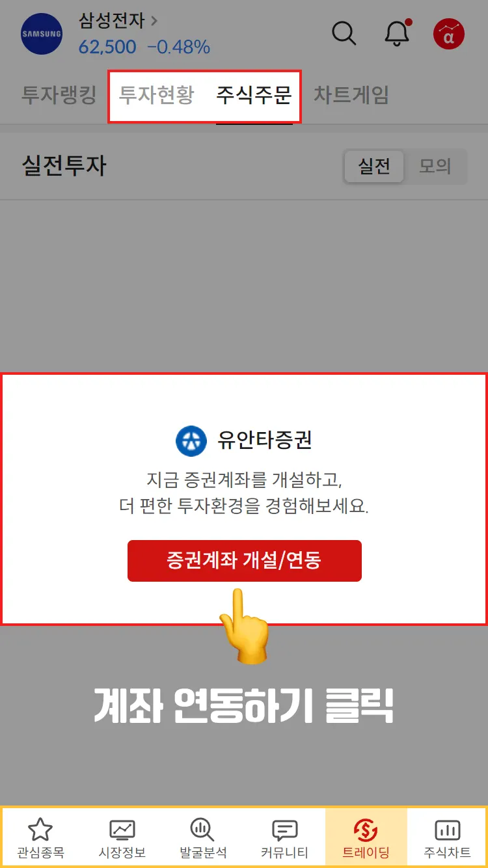This screenshot has width=488, height=868.
Task: Open 주식차트 bar chart icon
Action: click(x=447, y=830)
